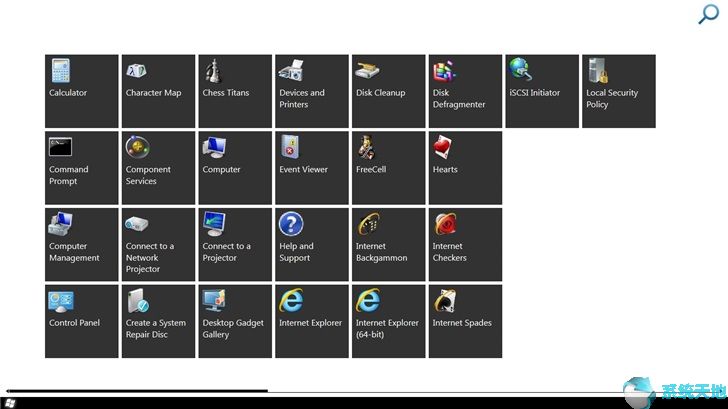
Task: Open Local Security Policy
Action: point(619,91)
